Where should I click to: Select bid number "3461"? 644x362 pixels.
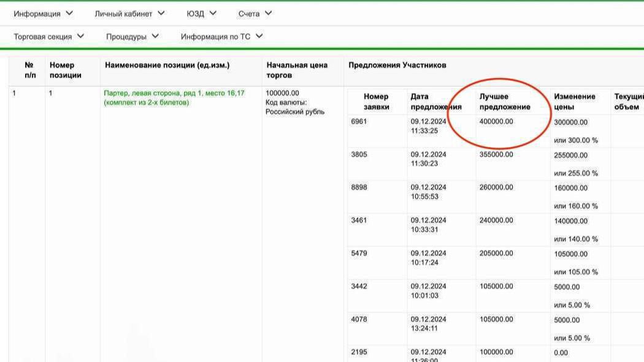point(359,221)
